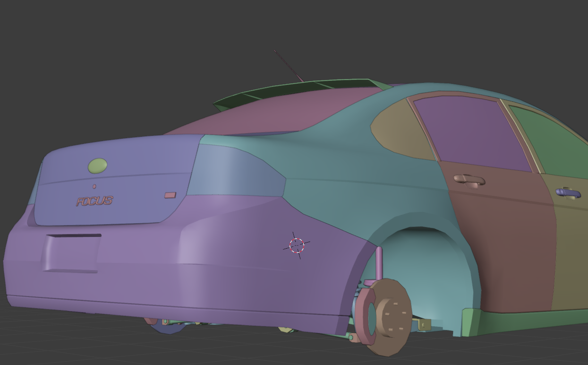Click the license plate recess on bumper

click(x=72, y=253)
